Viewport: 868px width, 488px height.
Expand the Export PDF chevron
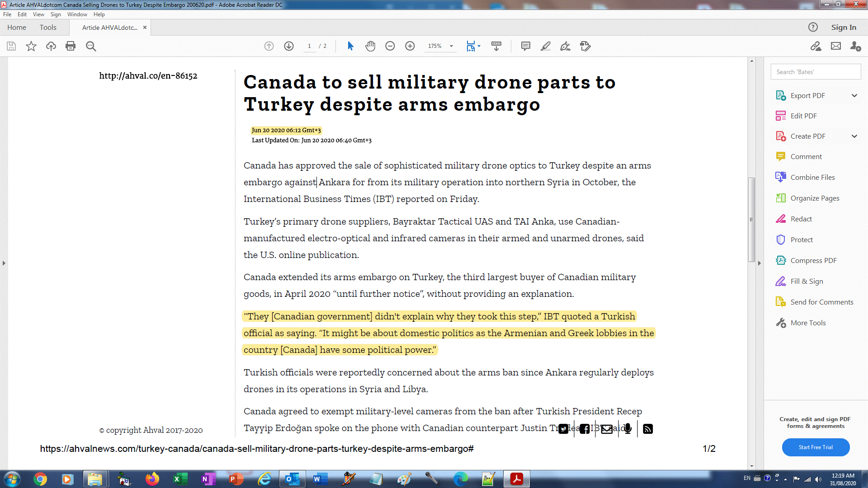click(x=854, y=95)
